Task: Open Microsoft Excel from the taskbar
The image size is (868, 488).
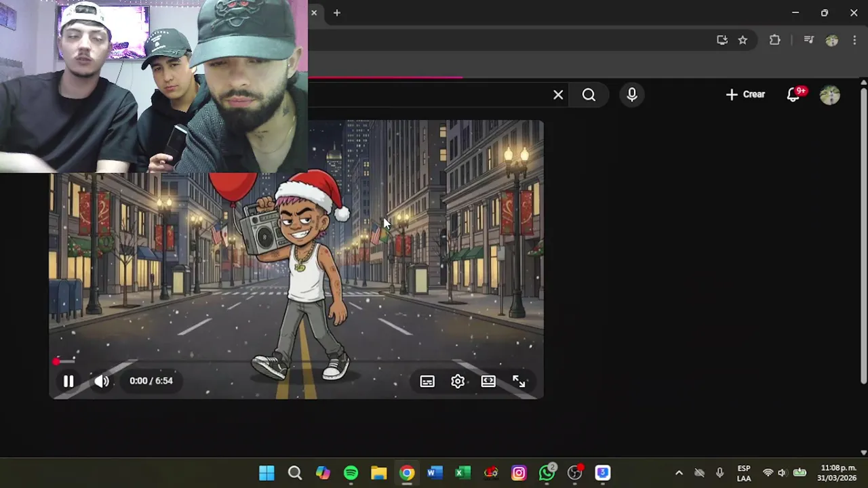Action: click(x=462, y=473)
